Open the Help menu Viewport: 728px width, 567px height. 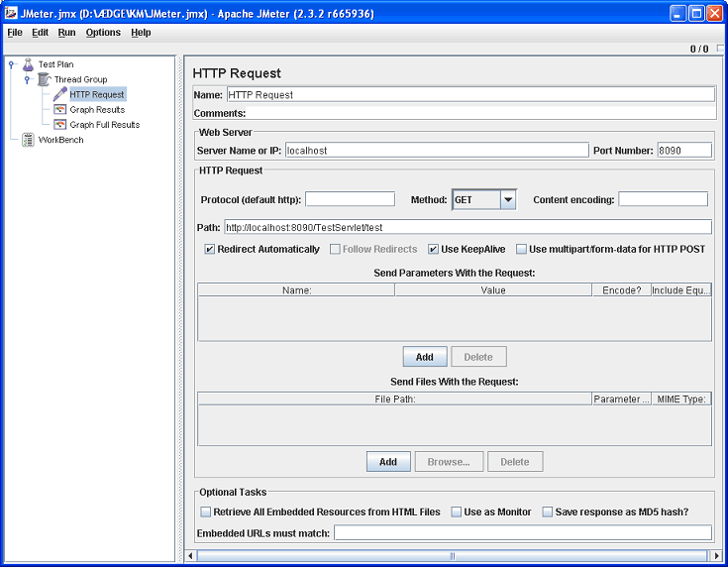[141, 33]
